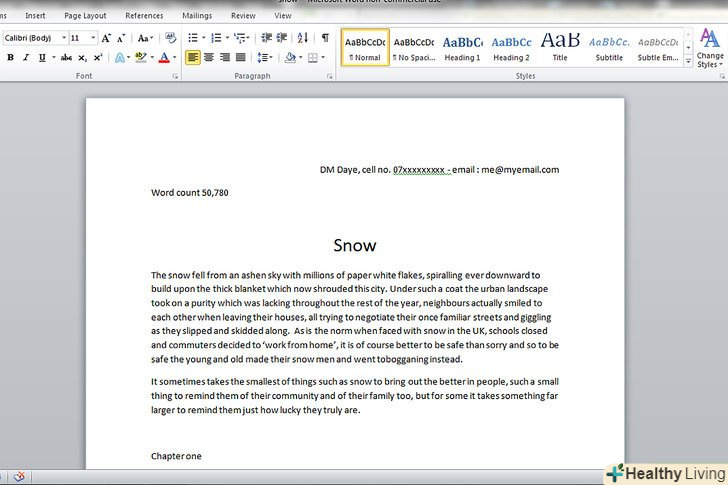728x485 pixels.
Task: Toggle Underline formatting
Action: point(42,58)
